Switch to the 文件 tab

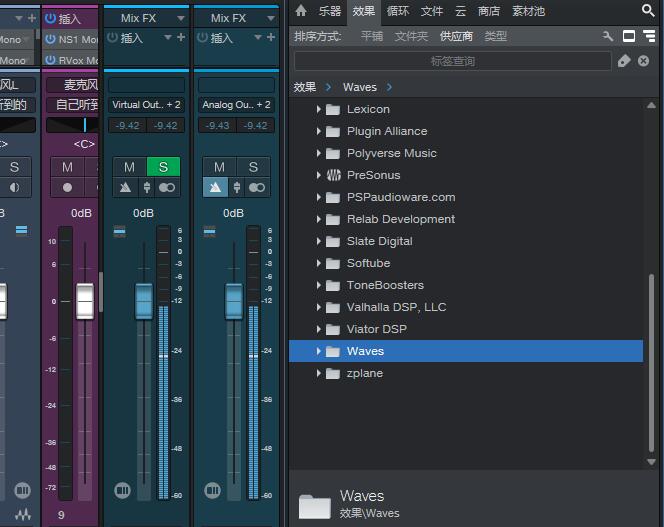tap(432, 11)
